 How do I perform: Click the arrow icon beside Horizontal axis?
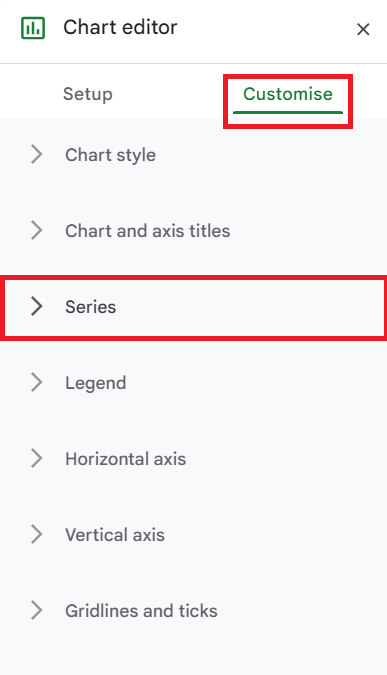tap(37, 458)
